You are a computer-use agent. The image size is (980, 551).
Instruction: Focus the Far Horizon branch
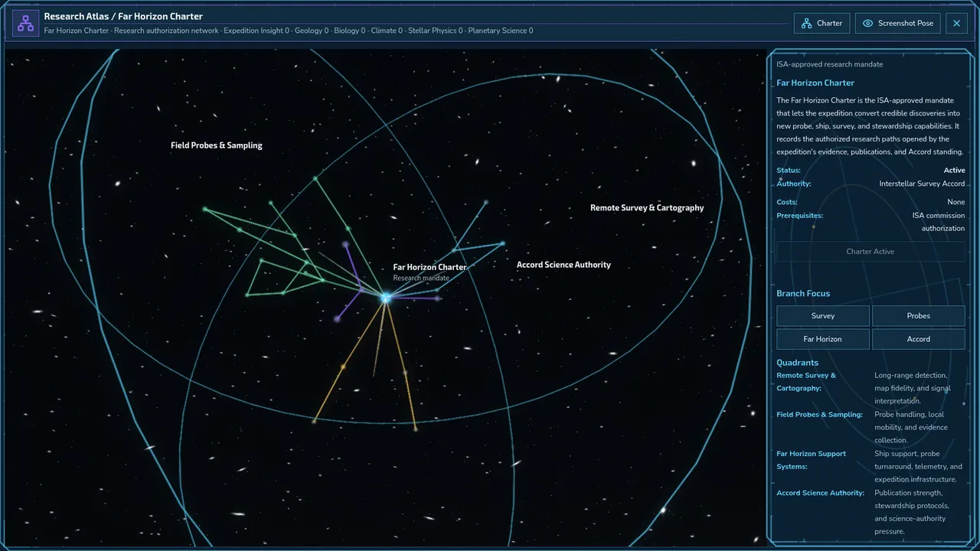pyautogui.click(x=823, y=339)
